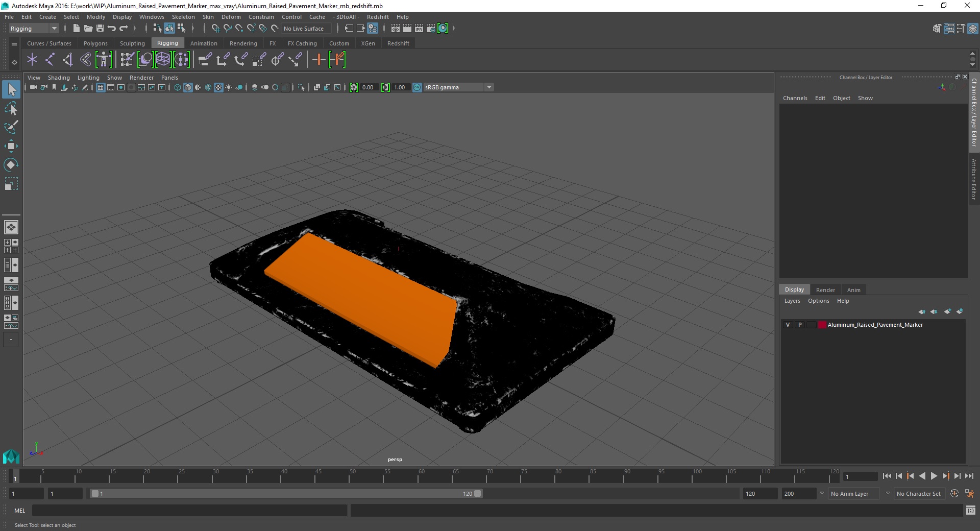Select the arrow Select tool in toolbox
This screenshot has width=980, height=531.
pos(11,89)
